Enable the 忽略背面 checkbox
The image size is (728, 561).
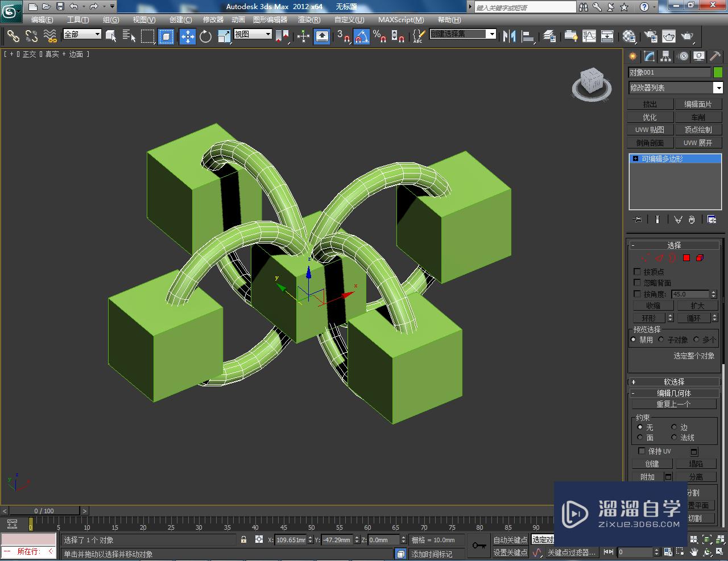tap(637, 282)
